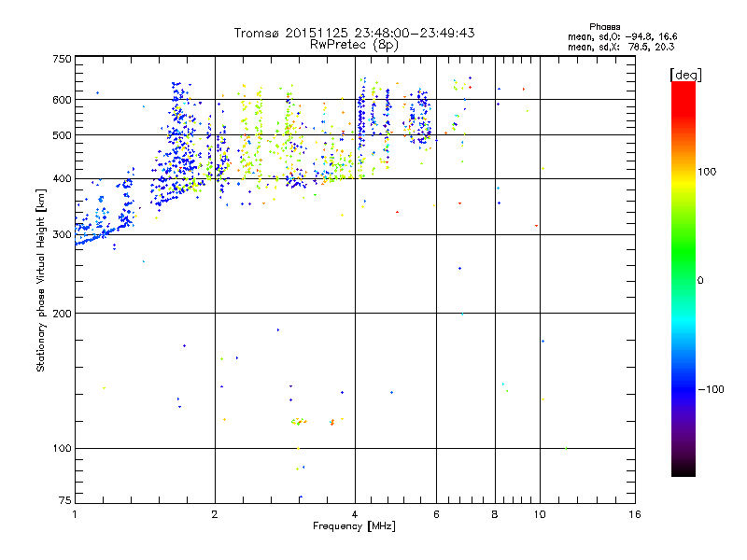Click the x-axis tick label '4'
Screen dimensions: 747x560
click(355, 514)
